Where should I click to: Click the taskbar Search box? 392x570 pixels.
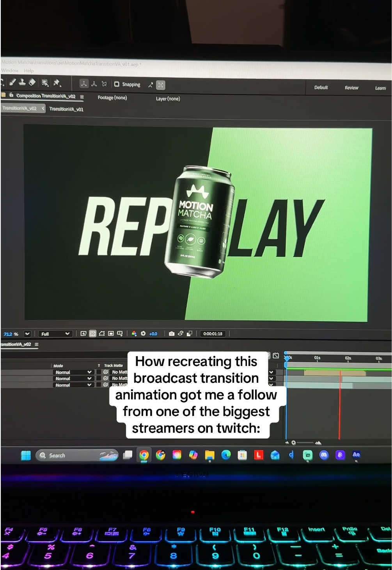[77, 455]
